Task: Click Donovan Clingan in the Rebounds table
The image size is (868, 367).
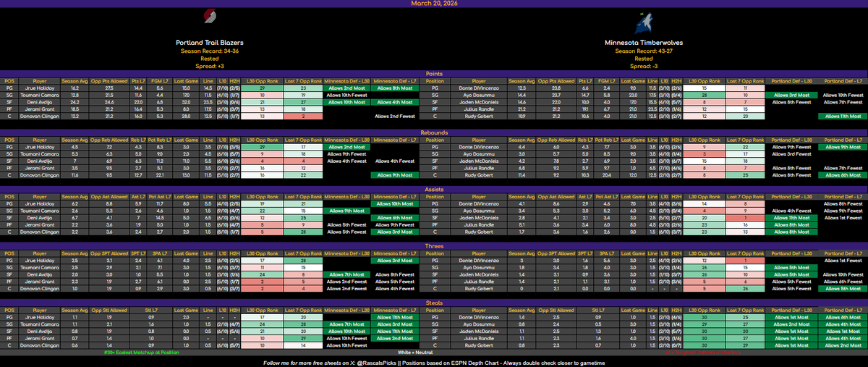Action: click(40, 175)
